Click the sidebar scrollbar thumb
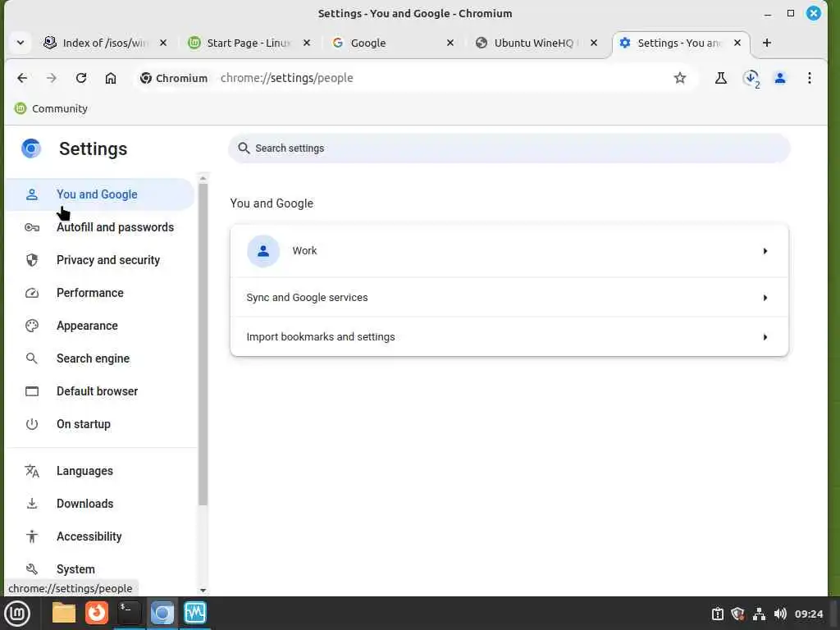Screen dimensions: 840x630 click(x=203, y=344)
